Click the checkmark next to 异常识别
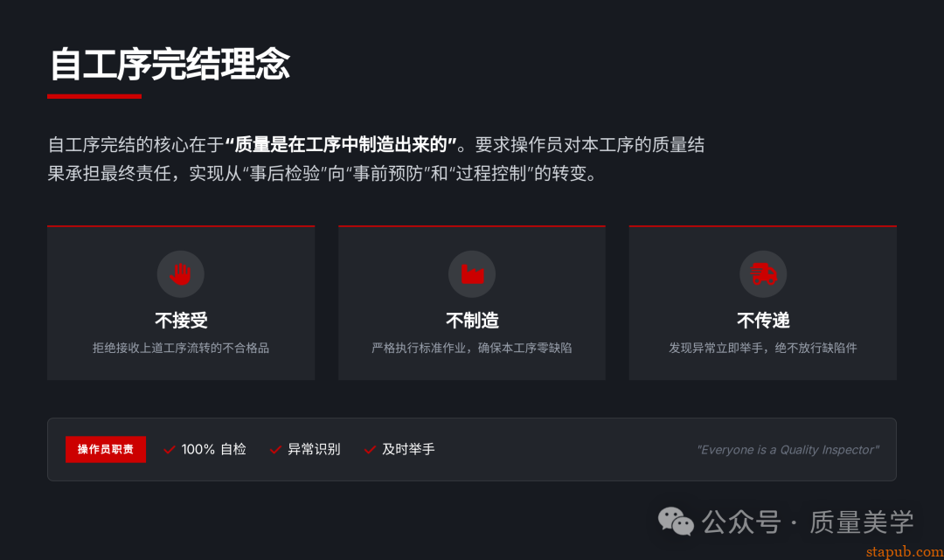944x560 pixels. (x=274, y=449)
